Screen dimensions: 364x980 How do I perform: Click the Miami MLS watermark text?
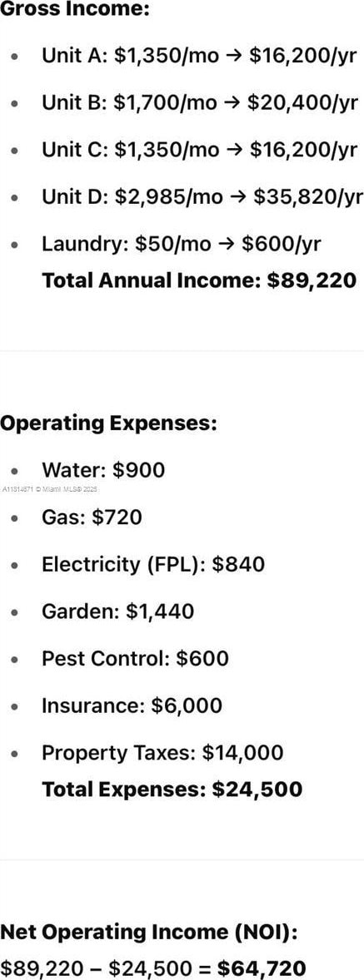coord(50,492)
